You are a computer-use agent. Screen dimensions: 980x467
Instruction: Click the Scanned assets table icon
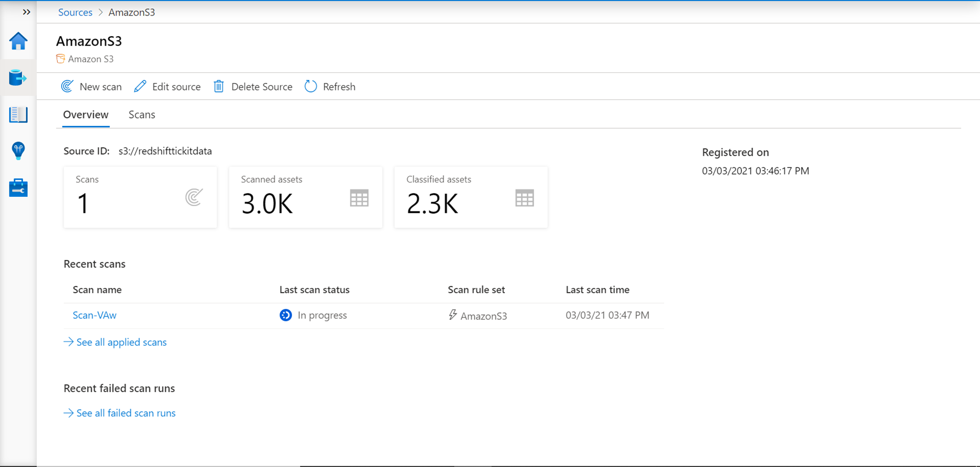coord(359,198)
